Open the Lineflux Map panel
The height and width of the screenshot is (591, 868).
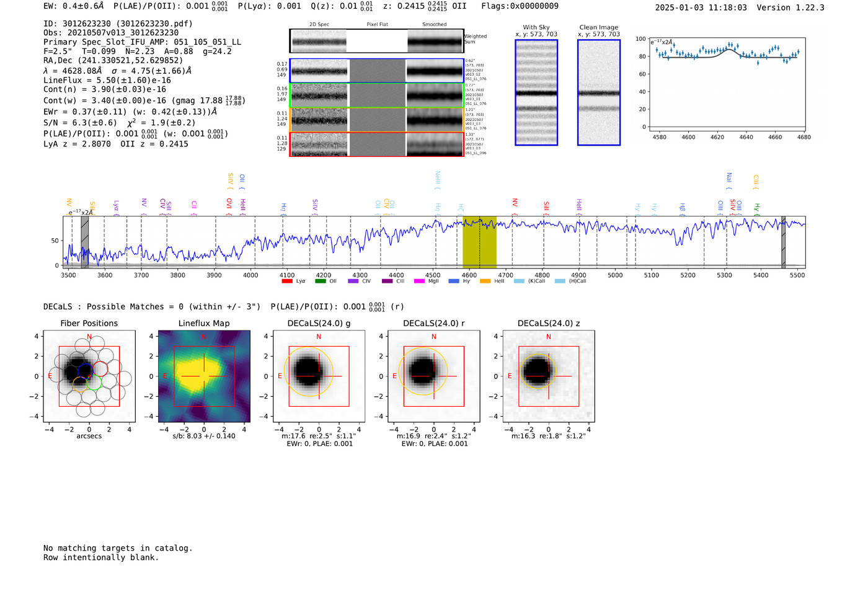pos(204,376)
